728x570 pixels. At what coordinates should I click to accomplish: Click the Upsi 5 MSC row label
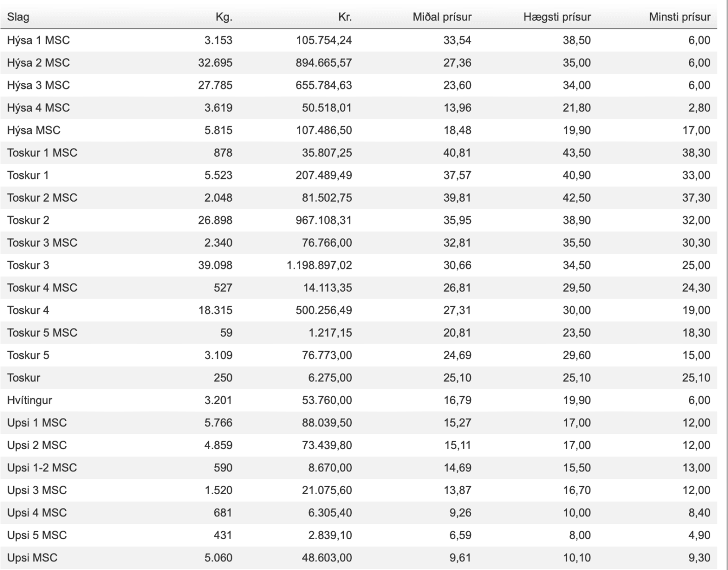click(37, 535)
